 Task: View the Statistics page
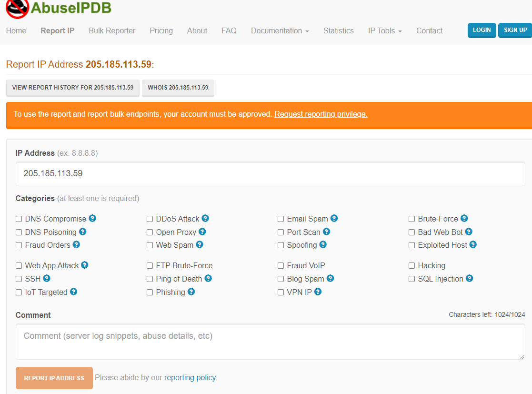click(338, 30)
